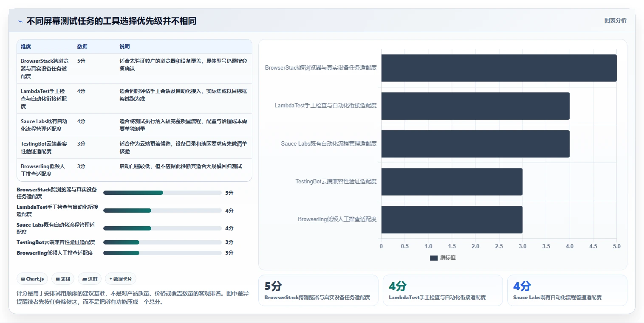Click the footnote paragraph starting 评分是用于安排
Image resolution: width=644 pixels, height=323 pixels.
133,298
